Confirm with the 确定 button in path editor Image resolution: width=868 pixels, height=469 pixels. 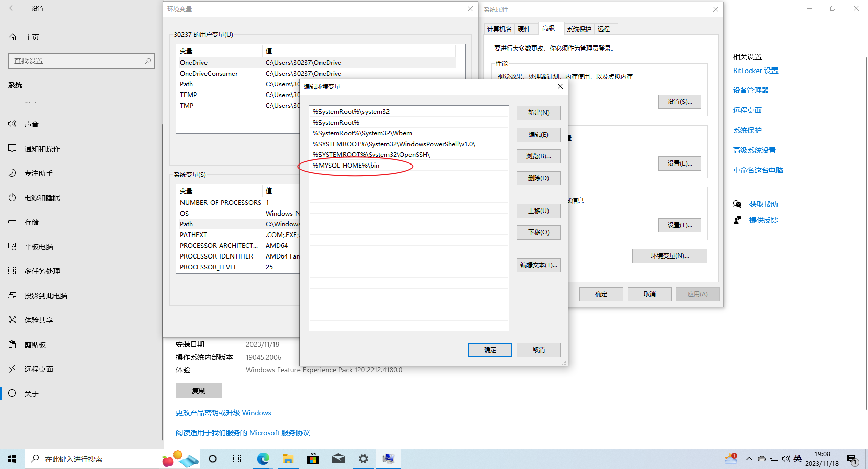click(490, 349)
